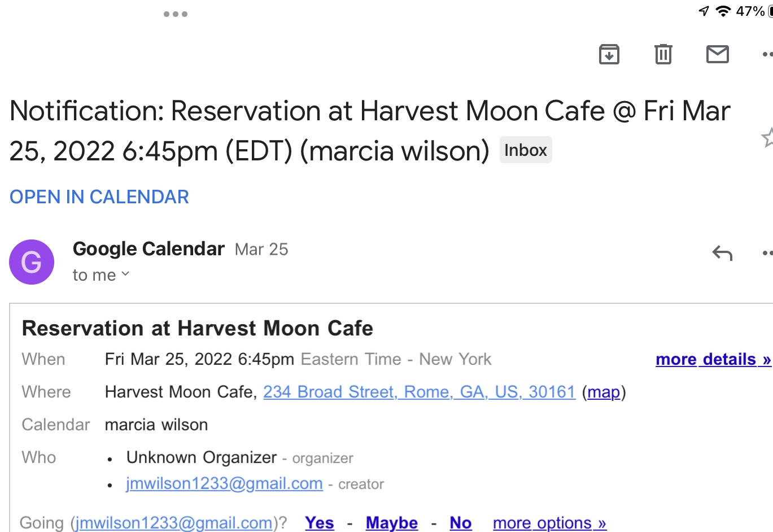773x532 pixels.
Task: Archive this email
Action: tap(609, 54)
